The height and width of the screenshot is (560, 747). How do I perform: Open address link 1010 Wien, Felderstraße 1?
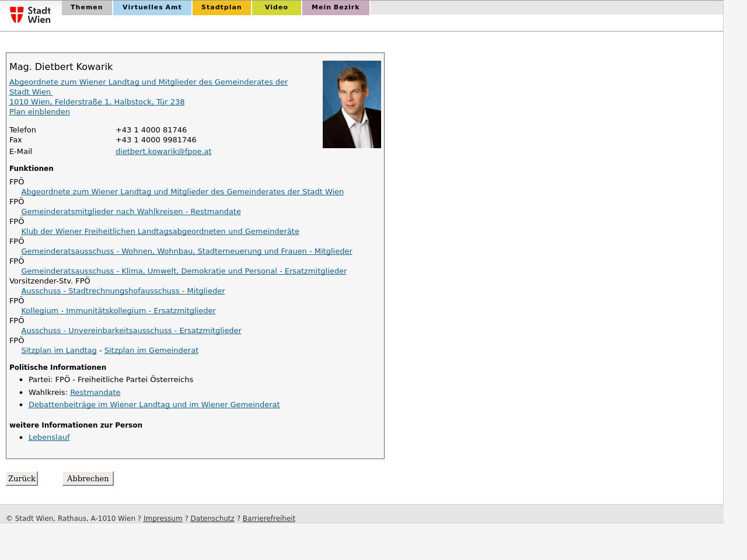pyautogui.click(x=97, y=102)
